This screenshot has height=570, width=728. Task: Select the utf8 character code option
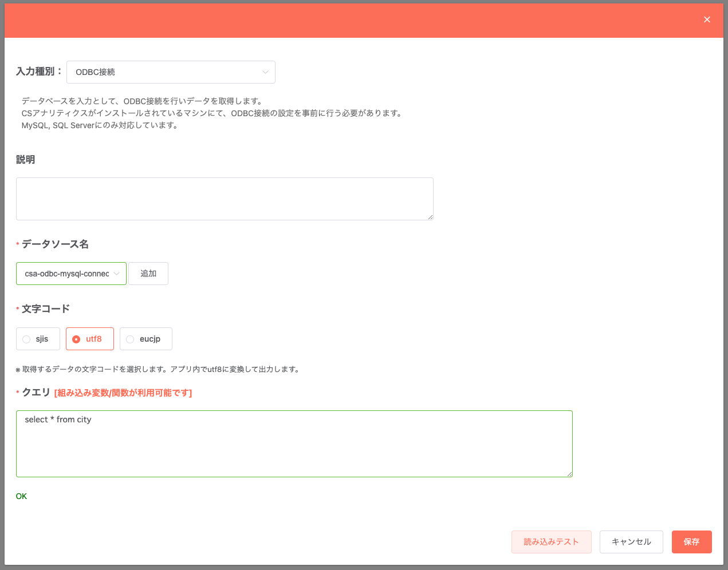click(x=90, y=339)
